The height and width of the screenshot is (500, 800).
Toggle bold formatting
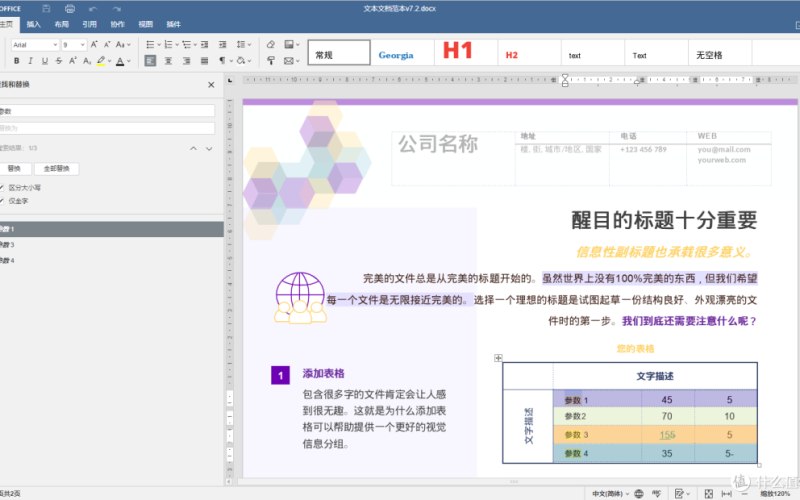[17, 61]
